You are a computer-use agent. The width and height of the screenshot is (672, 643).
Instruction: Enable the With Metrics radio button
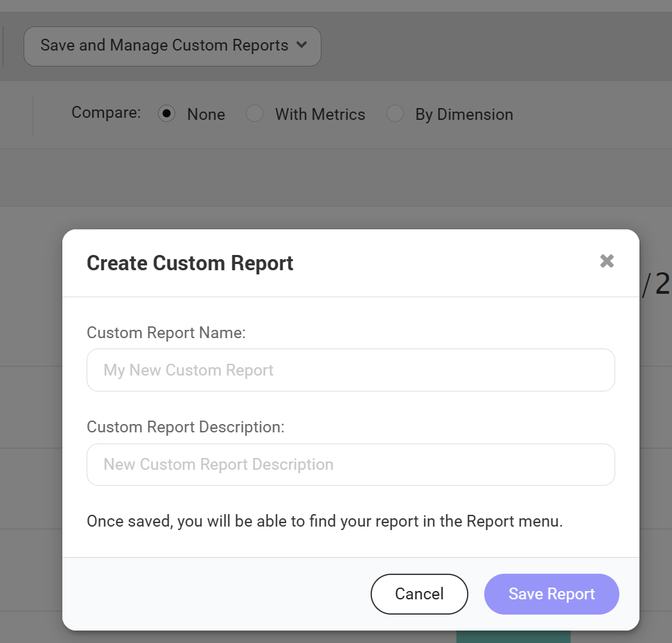click(255, 114)
